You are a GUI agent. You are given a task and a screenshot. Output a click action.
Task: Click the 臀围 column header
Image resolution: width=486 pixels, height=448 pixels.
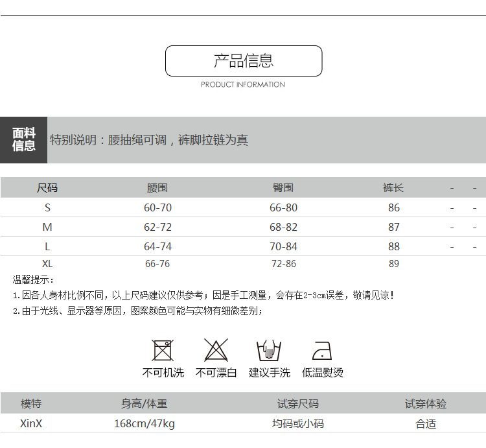(283, 187)
